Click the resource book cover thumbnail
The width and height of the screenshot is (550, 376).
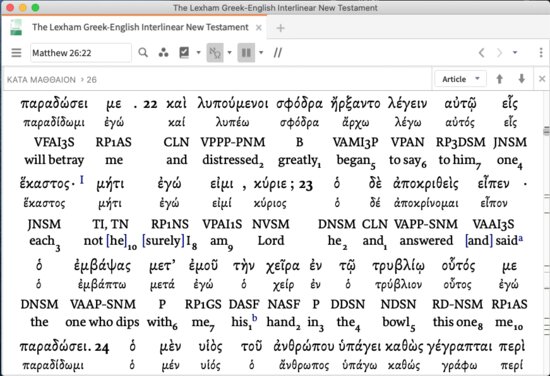(16, 27)
